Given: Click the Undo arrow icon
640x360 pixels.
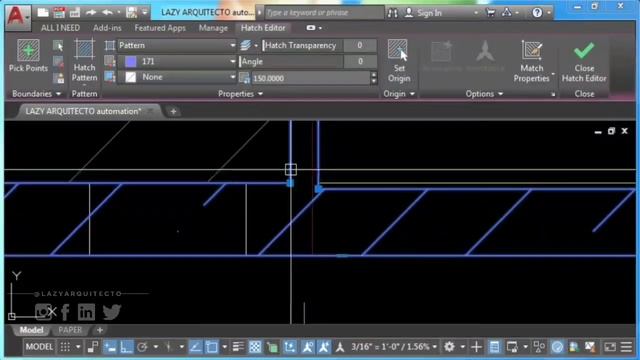Looking at the screenshot, I should pyautogui.click(x=107, y=13).
